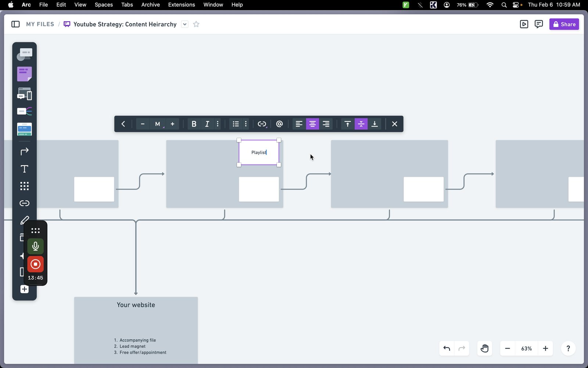The width and height of the screenshot is (588, 368).
Task: Toggle bold formatting
Action: coord(194,124)
